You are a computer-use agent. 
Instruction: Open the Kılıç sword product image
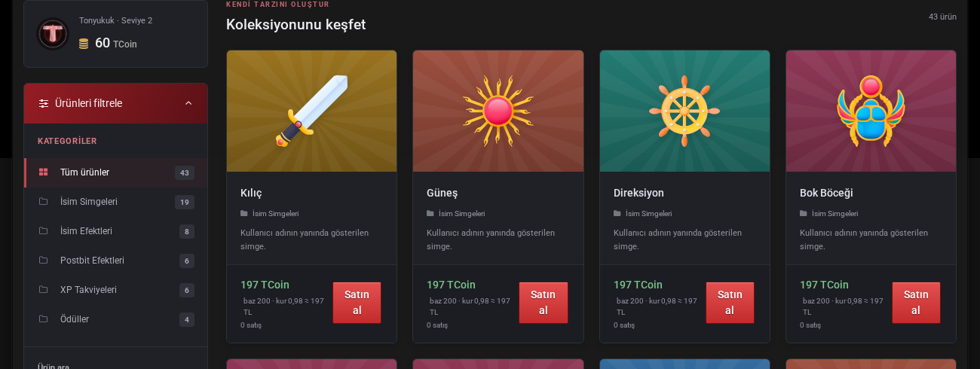(311, 111)
